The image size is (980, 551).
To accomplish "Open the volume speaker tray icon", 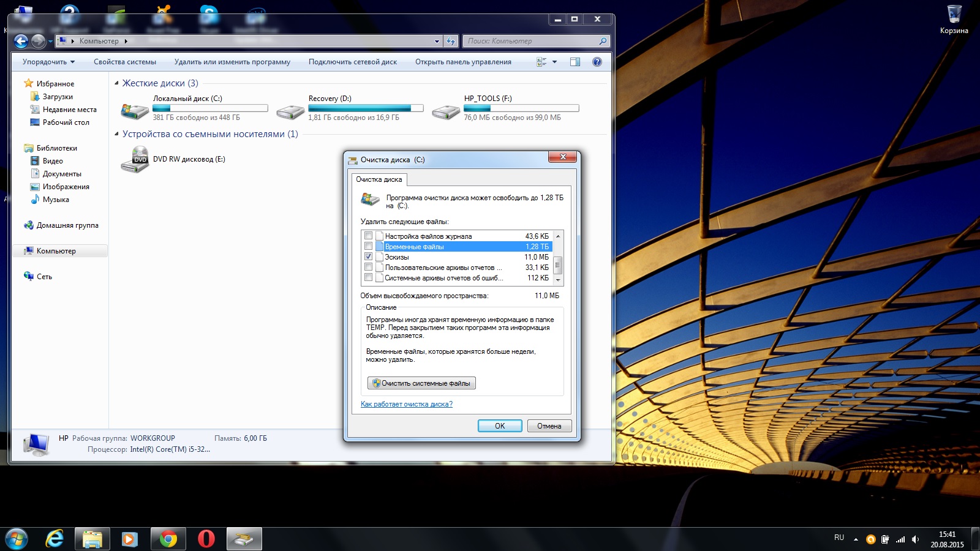I will (x=916, y=539).
